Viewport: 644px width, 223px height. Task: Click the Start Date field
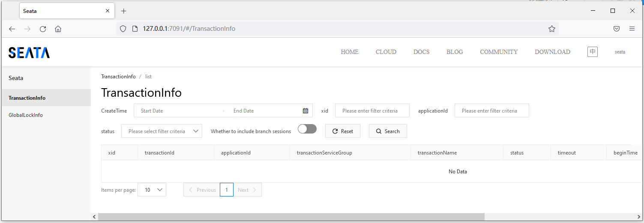[178, 110]
